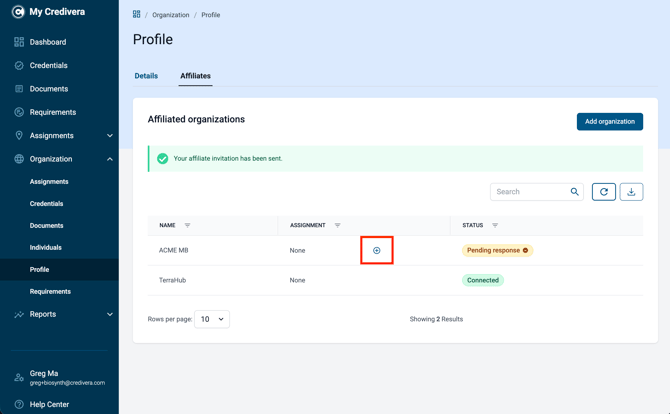
Task: Click the breadcrumb home grid icon
Action: pyautogui.click(x=136, y=15)
